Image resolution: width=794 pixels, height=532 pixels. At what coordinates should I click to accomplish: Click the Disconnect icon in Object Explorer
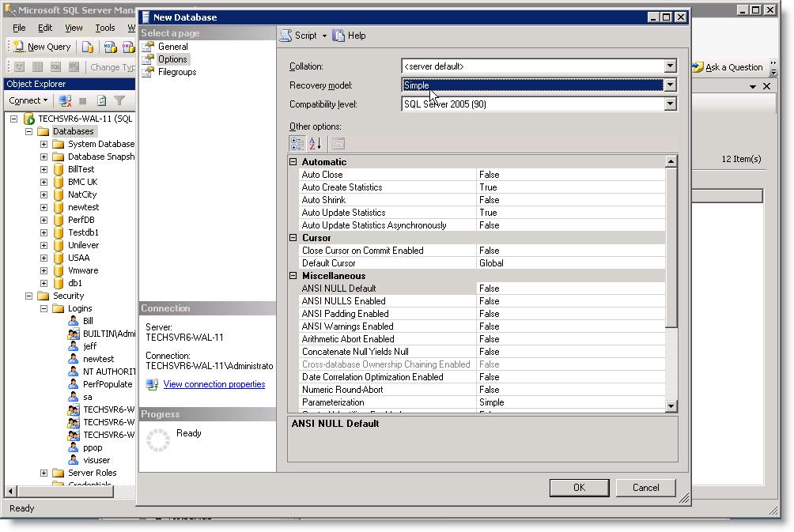[65, 100]
